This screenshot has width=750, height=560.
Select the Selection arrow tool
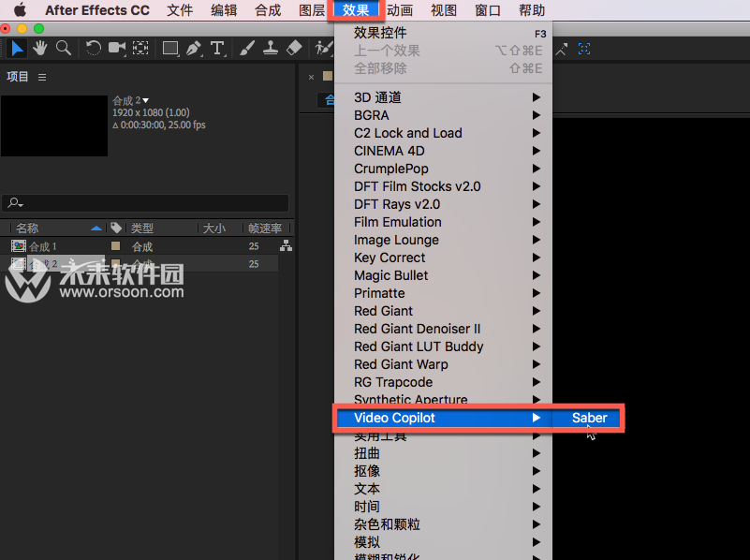pyautogui.click(x=17, y=49)
